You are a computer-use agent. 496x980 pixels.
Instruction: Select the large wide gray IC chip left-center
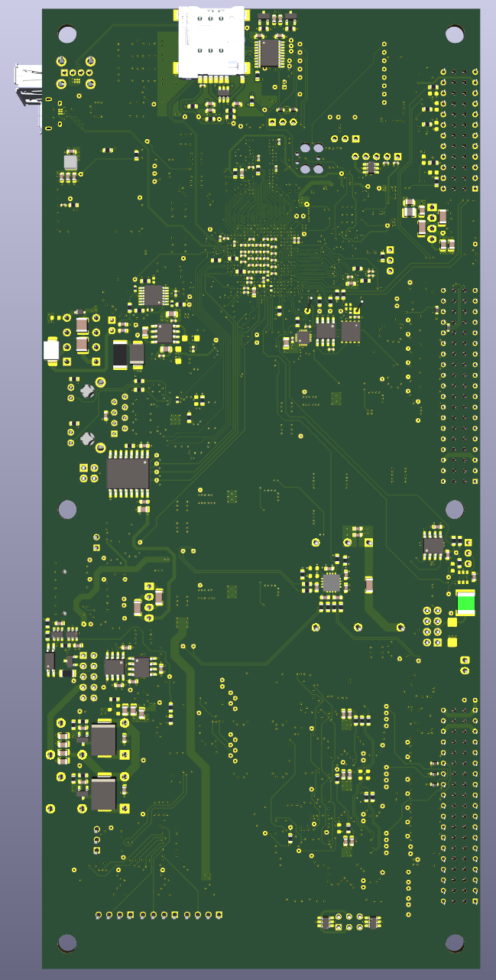(128, 474)
